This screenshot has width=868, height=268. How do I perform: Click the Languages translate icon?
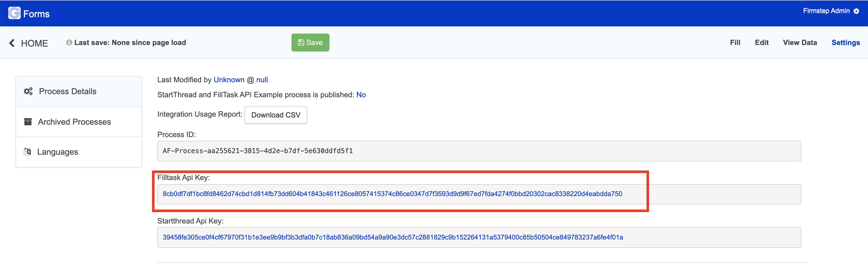point(28,152)
